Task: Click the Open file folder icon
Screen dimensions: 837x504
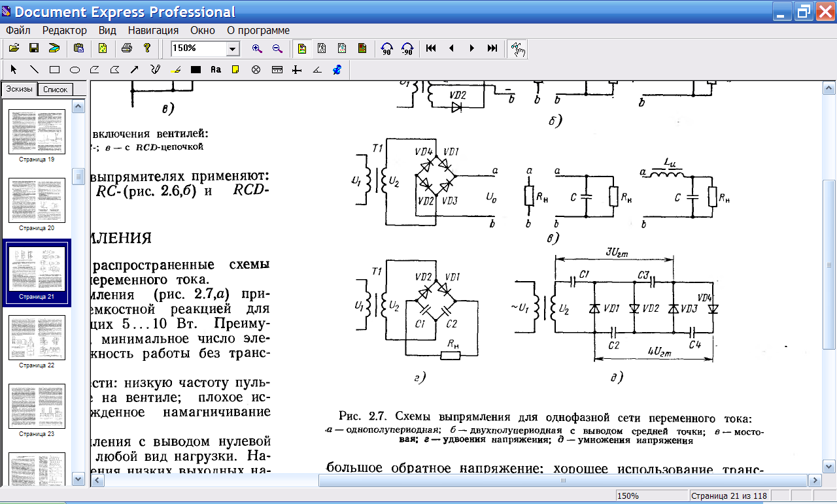Action: point(14,48)
